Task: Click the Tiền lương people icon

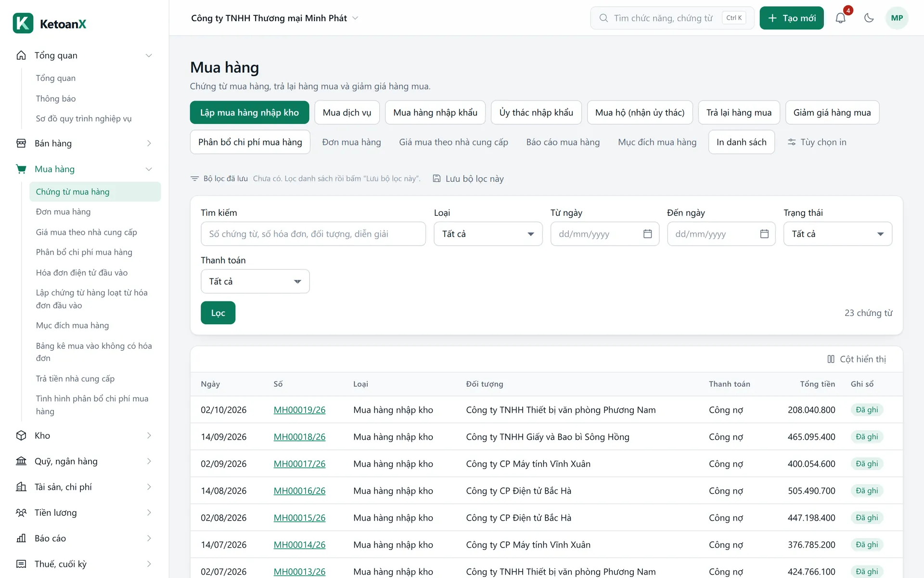Action: point(21,512)
